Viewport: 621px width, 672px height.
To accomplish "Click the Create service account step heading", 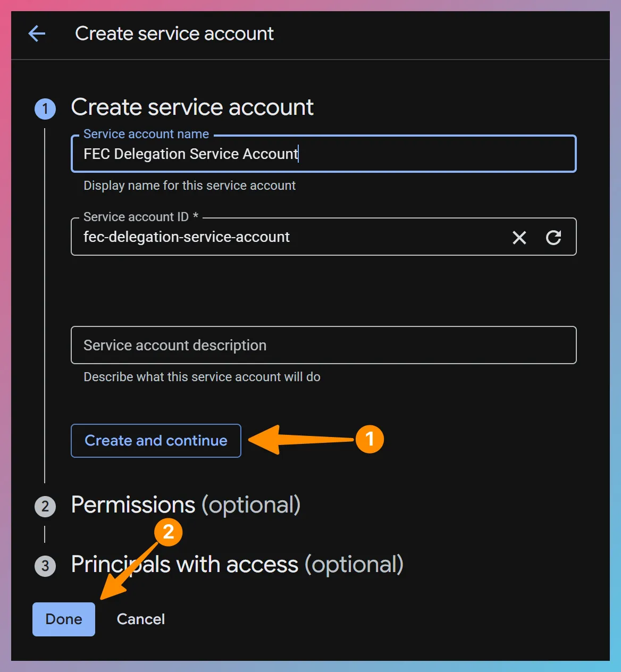I will coord(192,107).
